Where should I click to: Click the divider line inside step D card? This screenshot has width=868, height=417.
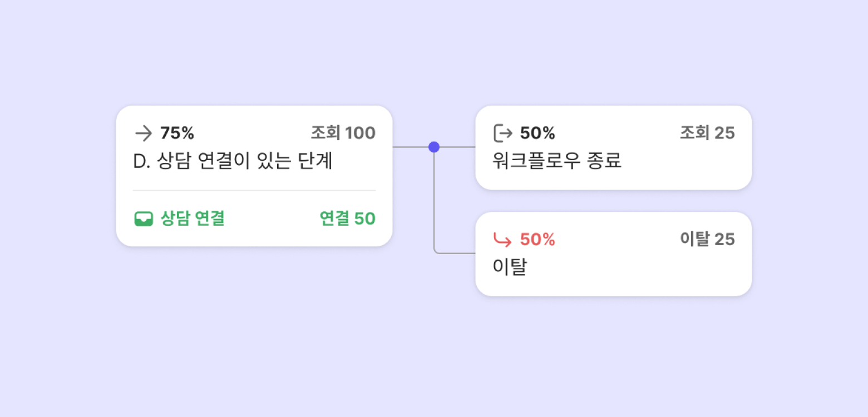(254, 191)
